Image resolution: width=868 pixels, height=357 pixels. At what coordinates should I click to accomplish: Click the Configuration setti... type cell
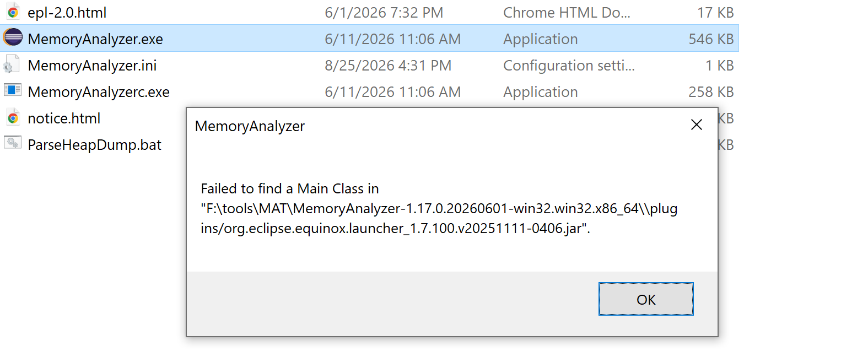(569, 65)
